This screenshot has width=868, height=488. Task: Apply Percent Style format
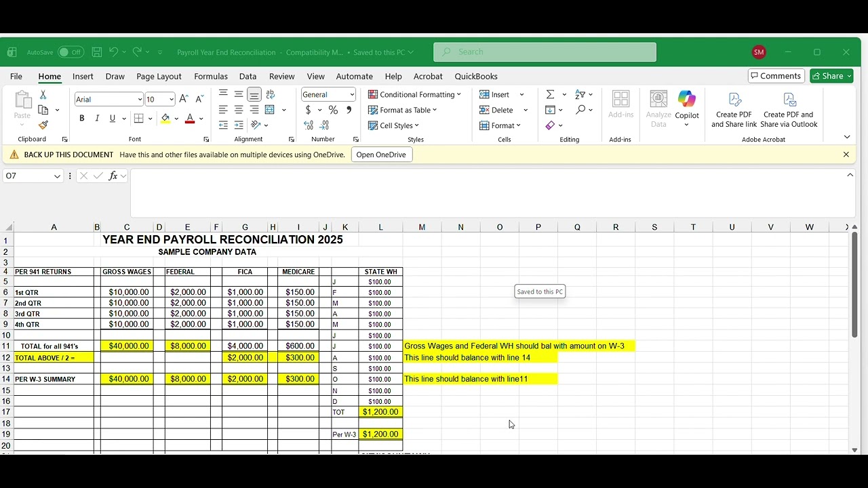click(333, 110)
